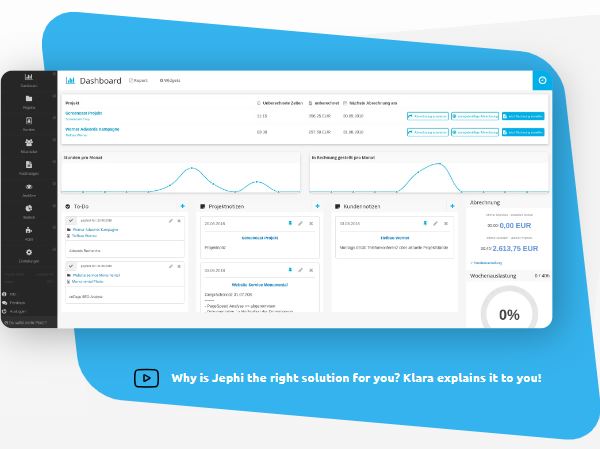Click 'Why is Jephi the right solution' text
Image resolution: width=600 pixels, height=449 pixels.
[x=357, y=378]
